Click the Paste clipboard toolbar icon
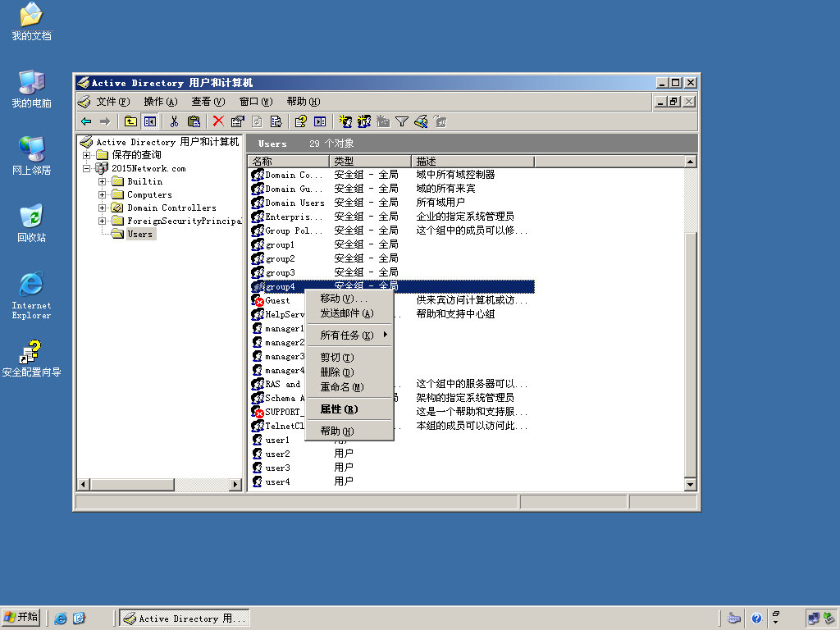Screen dimensions: 840x630 194,121
